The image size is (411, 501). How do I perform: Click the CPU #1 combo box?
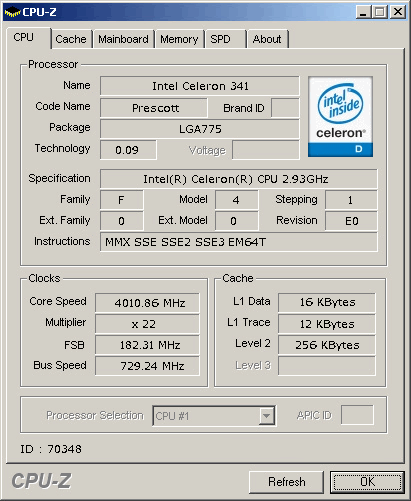[214, 416]
